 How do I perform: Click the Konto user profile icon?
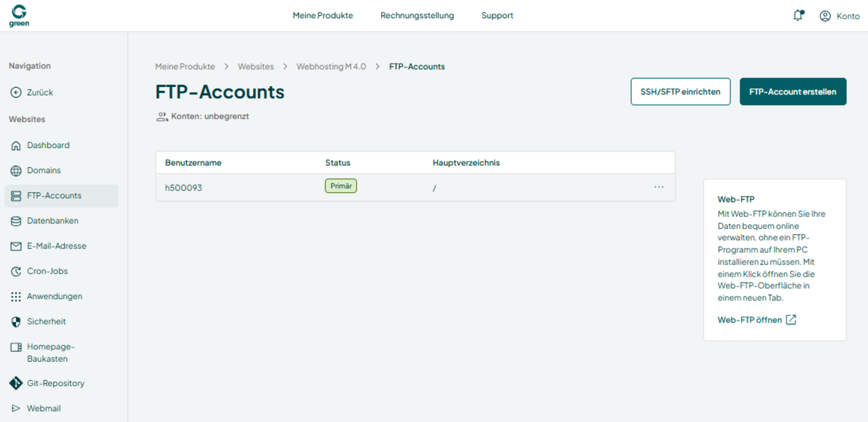[825, 16]
